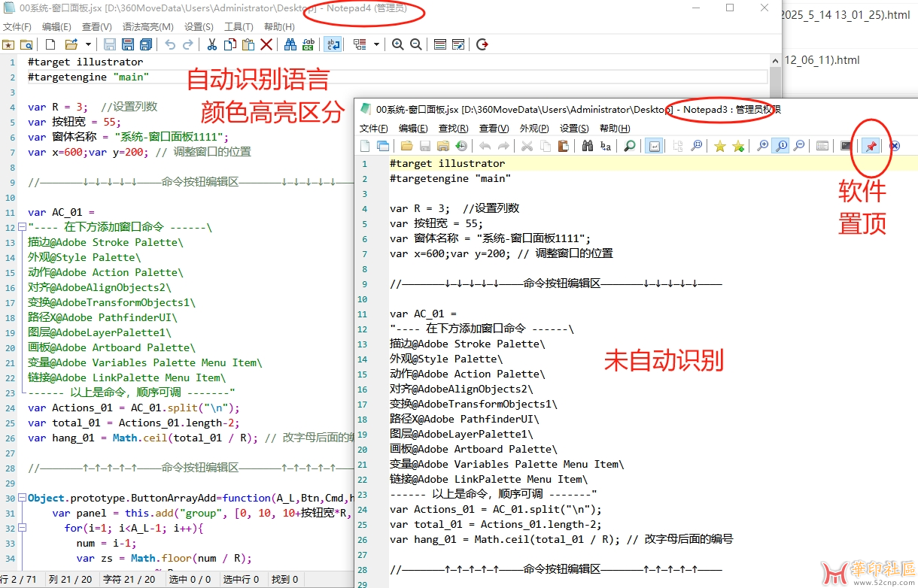The image size is (918, 588).
Task: Paste clipboard in Notepad3 toolbar
Action: 564,146
